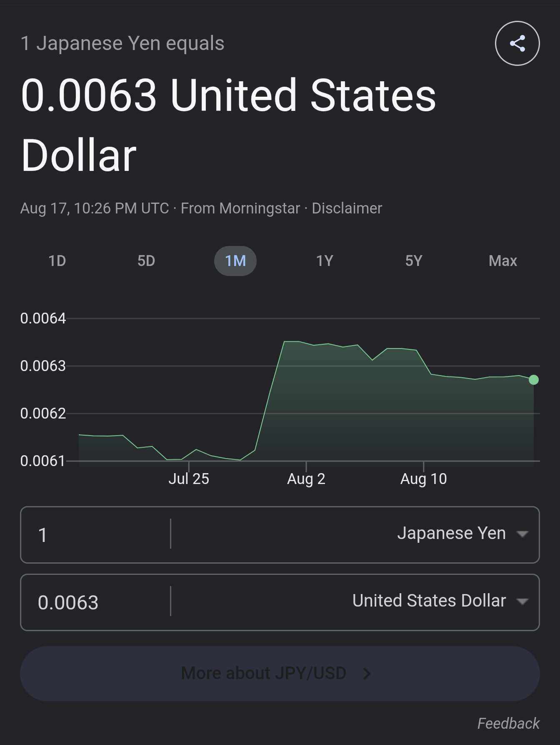This screenshot has width=560, height=745.
Task: Switch chart to 5Y range
Action: click(x=414, y=261)
